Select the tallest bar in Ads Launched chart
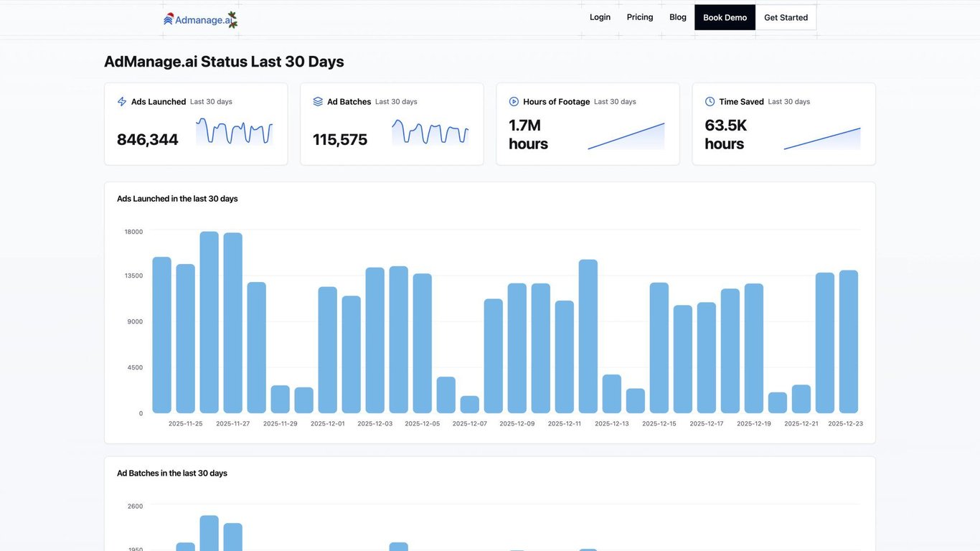Image resolution: width=980 pixels, height=551 pixels. [x=209, y=322]
